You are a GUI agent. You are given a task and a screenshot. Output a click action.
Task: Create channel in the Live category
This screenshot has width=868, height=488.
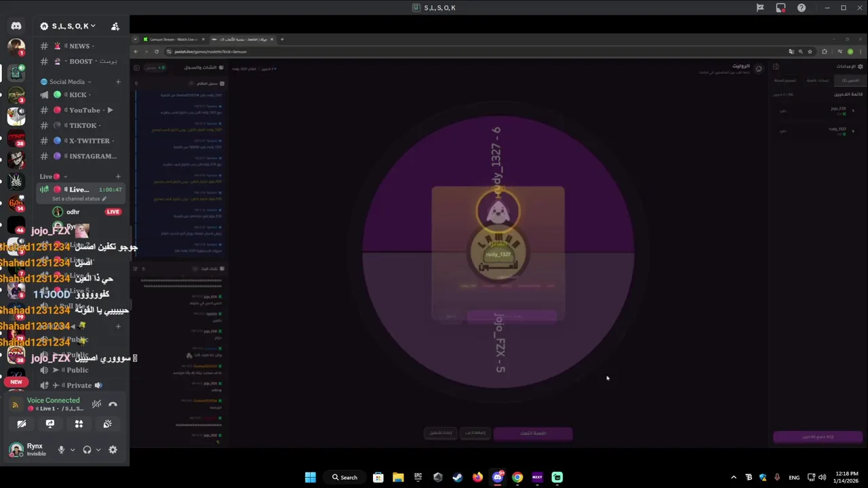tap(118, 176)
